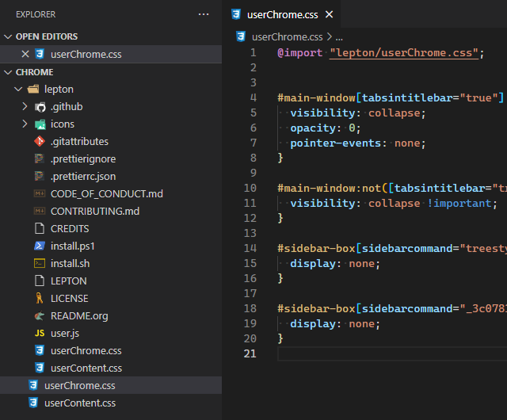Click the CSS icon in the breadcrumb
The width and height of the screenshot is (507, 420).
(x=241, y=36)
